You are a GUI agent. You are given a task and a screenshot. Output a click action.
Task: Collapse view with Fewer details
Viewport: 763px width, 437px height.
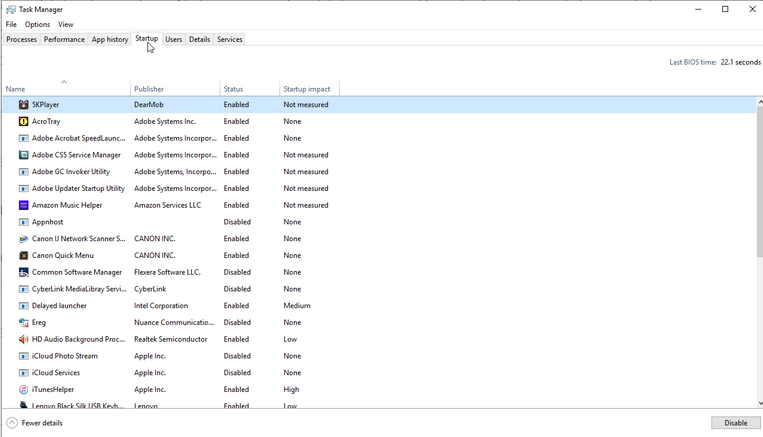click(x=35, y=423)
